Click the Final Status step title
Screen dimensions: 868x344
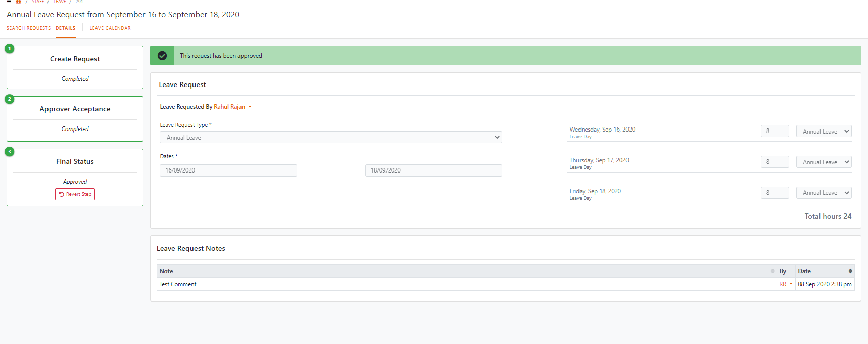click(75, 161)
